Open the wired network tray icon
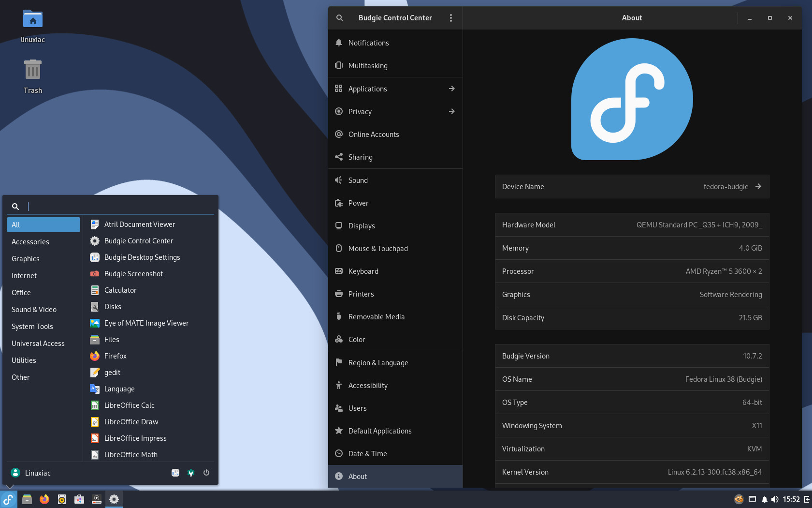 [x=752, y=499]
